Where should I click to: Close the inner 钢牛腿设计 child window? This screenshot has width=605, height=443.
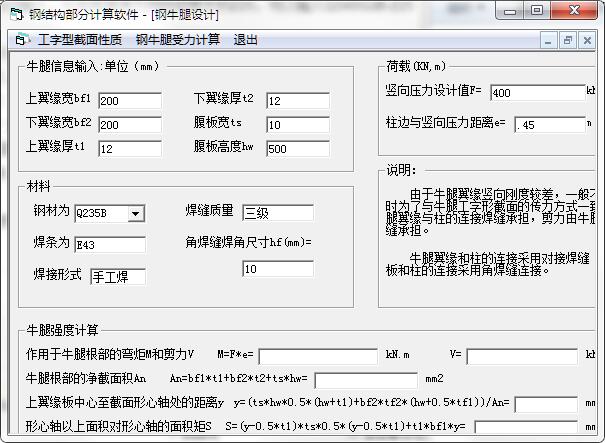coord(587,41)
